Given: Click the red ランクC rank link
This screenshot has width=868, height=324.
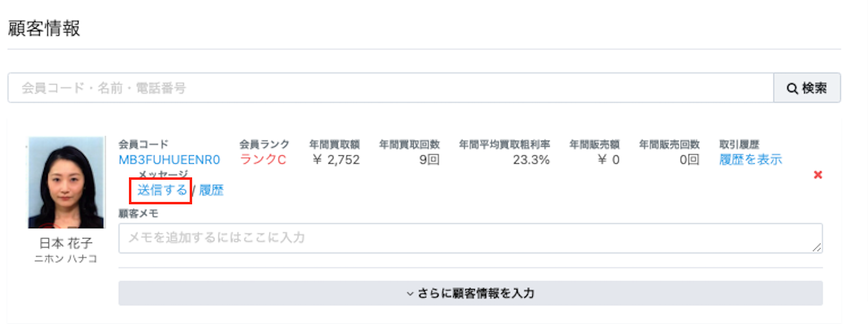Looking at the screenshot, I should tap(263, 160).
